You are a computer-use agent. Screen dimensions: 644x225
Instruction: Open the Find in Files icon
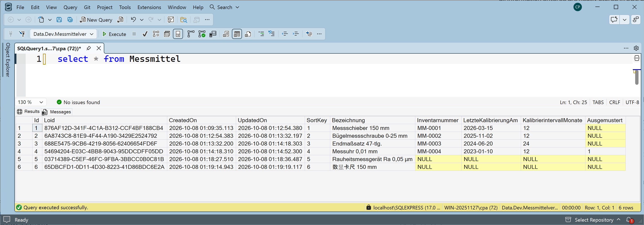click(x=184, y=20)
